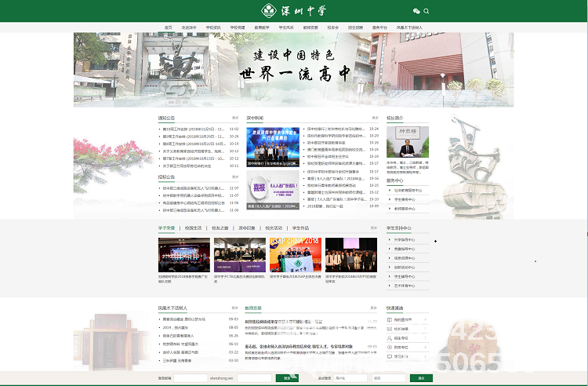Open notice 第9周工作安排

point(193,137)
